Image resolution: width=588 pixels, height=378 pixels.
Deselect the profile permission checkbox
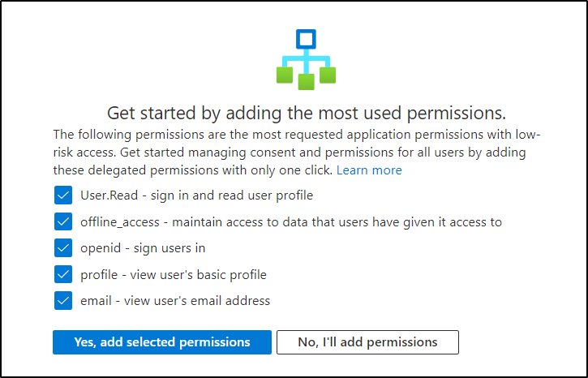(63, 274)
